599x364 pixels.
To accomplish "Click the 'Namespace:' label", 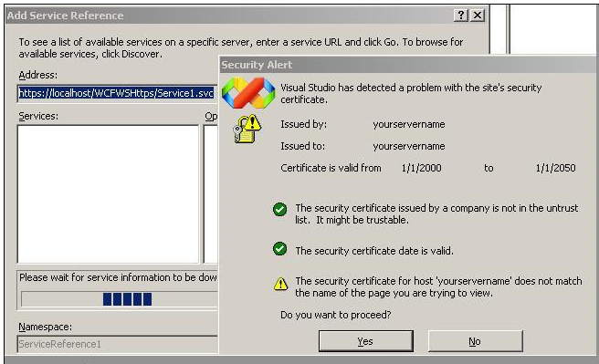I will pyautogui.click(x=45, y=327).
